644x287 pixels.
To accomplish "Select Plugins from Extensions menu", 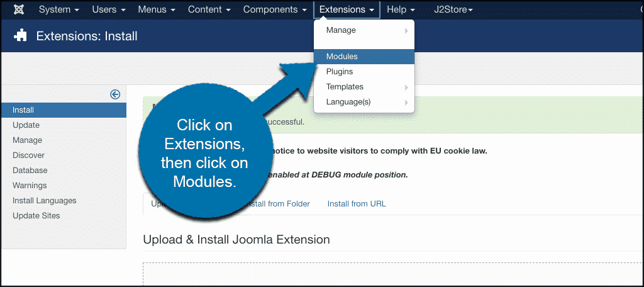I will pyautogui.click(x=364, y=72).
